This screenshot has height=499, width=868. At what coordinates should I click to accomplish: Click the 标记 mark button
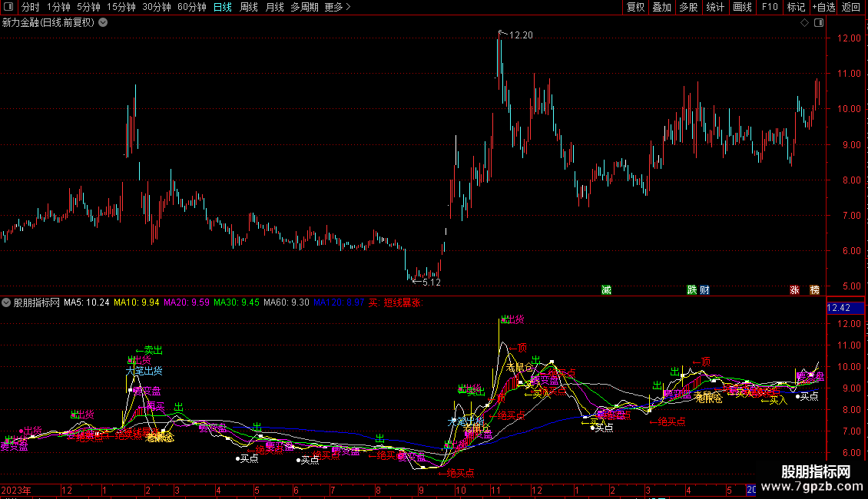(796, 7)
